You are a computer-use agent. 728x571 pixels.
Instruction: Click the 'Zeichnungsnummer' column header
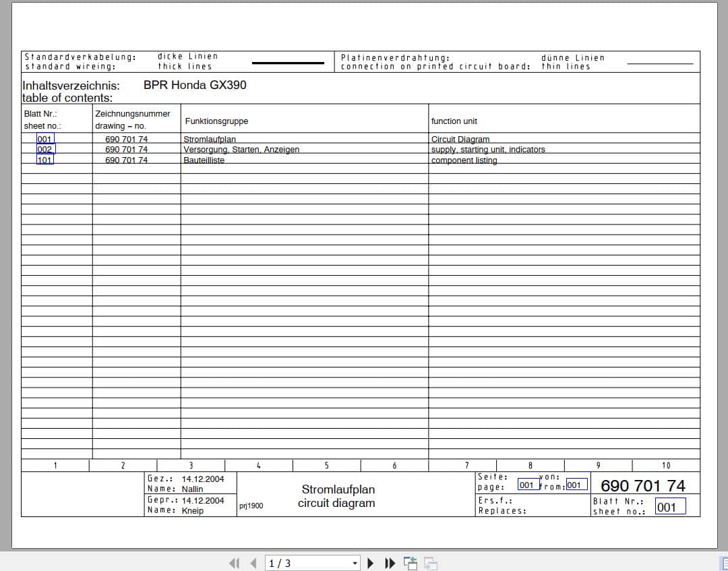[132, 114]
